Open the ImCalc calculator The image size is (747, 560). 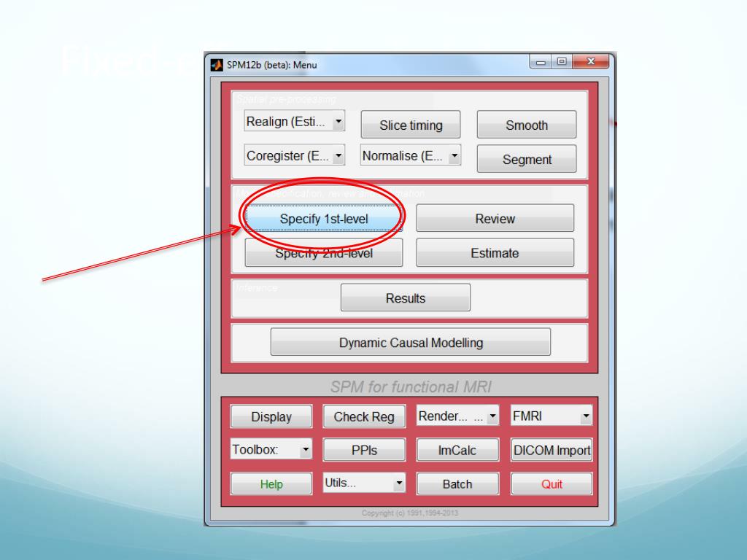457,450
